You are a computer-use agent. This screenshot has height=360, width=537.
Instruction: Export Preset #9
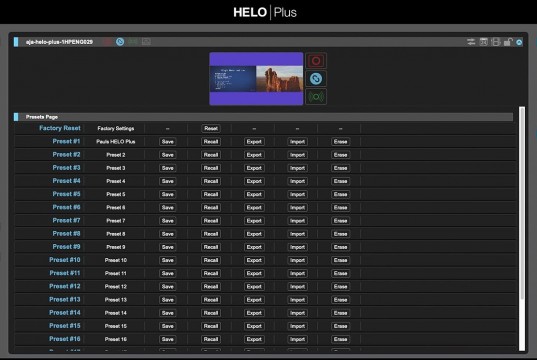[x=254, y=247]
